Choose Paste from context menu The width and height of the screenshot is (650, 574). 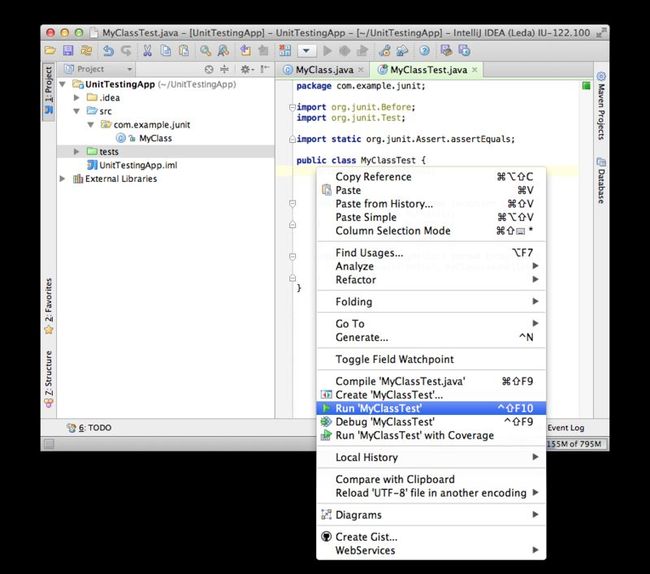tap(431, 190)
